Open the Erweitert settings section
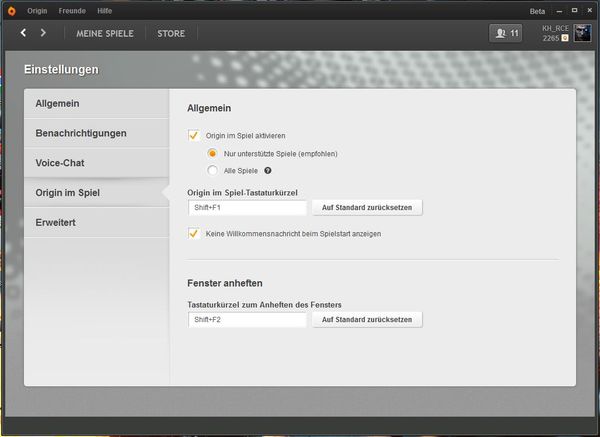The image size is (600, 437). [x=96, y=222]
